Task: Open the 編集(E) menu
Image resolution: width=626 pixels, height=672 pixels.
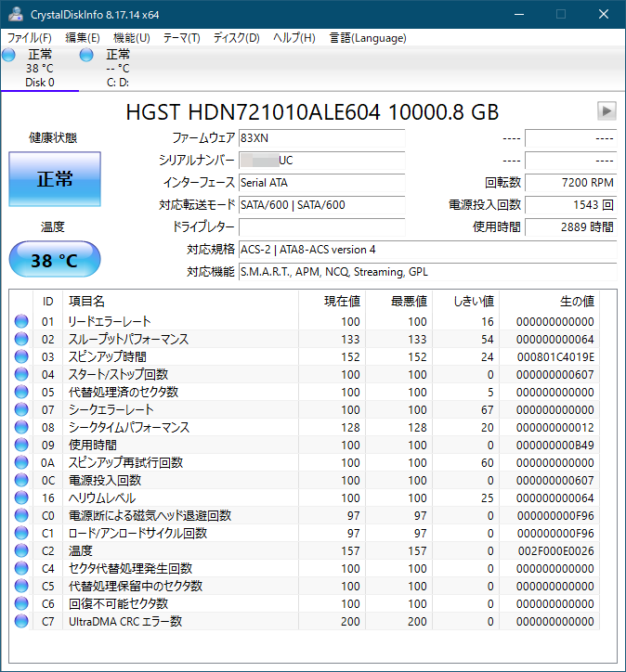Action: click(83, 38)
